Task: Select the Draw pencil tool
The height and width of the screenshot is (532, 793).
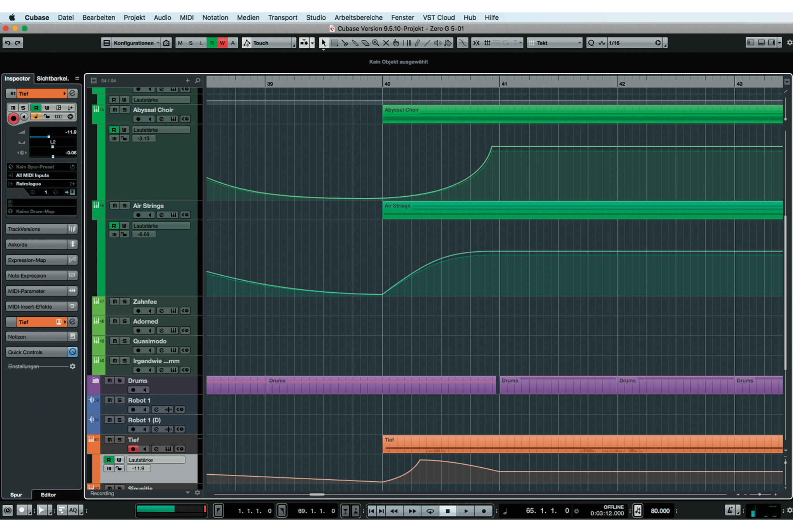Action: 417,43
